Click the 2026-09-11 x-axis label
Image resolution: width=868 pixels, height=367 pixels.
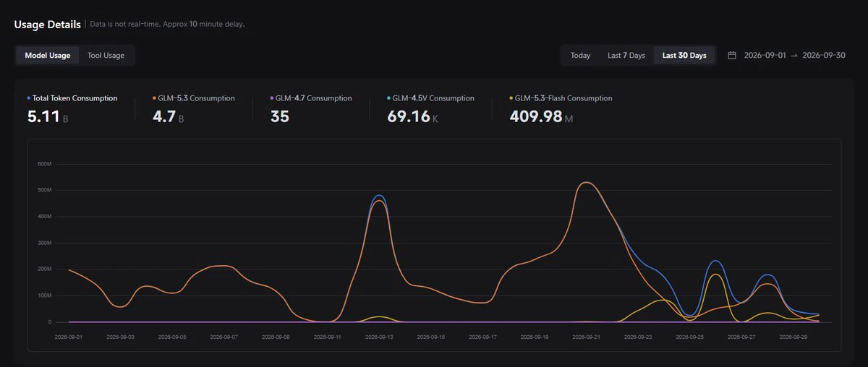point(328,337)
